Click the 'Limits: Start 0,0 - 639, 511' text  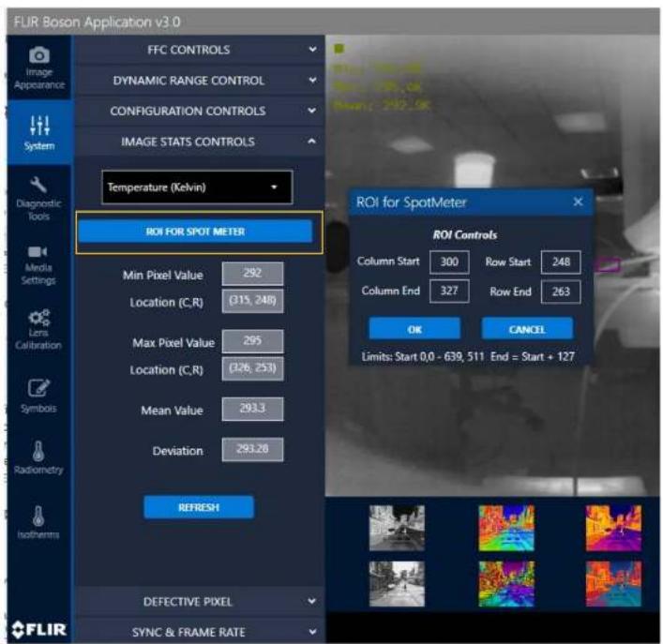point(422,356)
